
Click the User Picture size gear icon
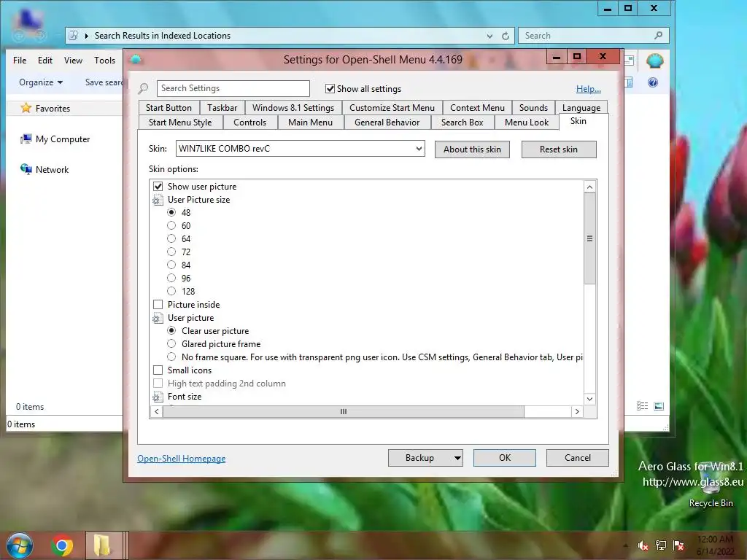[x=158, y=200]
